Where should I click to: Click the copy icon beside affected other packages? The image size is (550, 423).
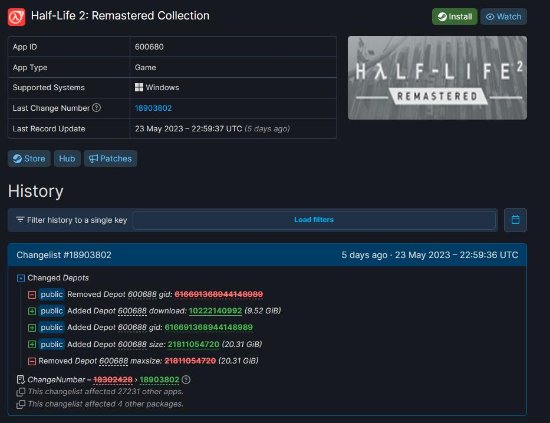(21, 404)
